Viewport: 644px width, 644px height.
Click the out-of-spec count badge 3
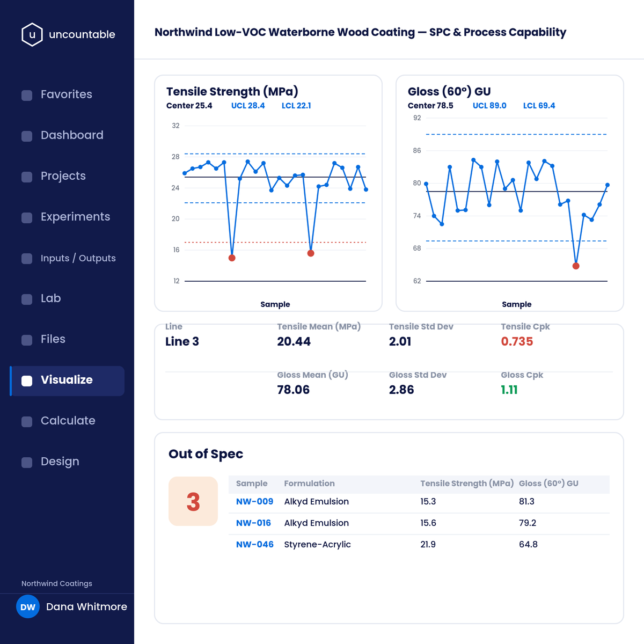(x=193, y=501)
